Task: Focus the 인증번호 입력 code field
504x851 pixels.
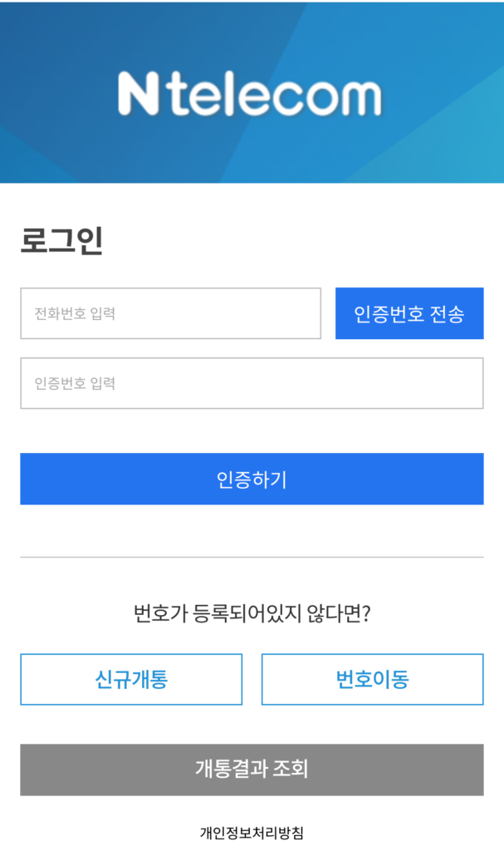Action: (x=252, y=383)
